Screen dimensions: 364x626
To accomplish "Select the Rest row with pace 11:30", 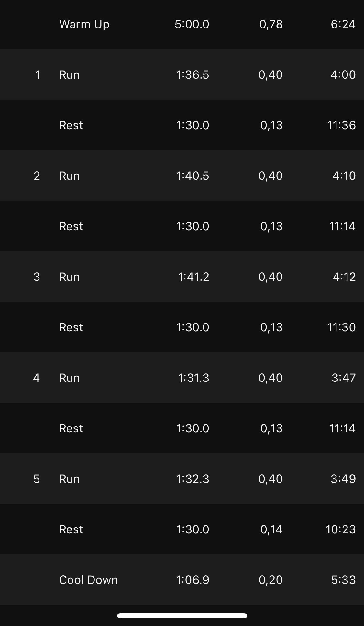I will [x=182, y=327].
